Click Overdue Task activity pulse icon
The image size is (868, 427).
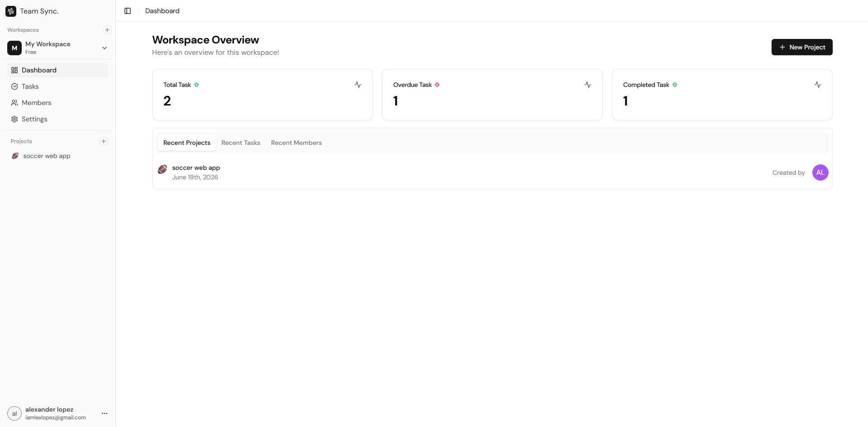588,85
